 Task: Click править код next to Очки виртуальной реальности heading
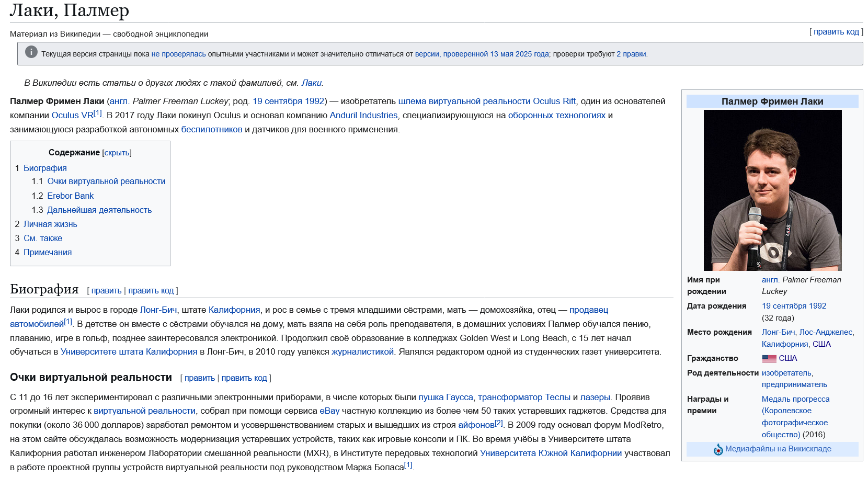point(244,378)
